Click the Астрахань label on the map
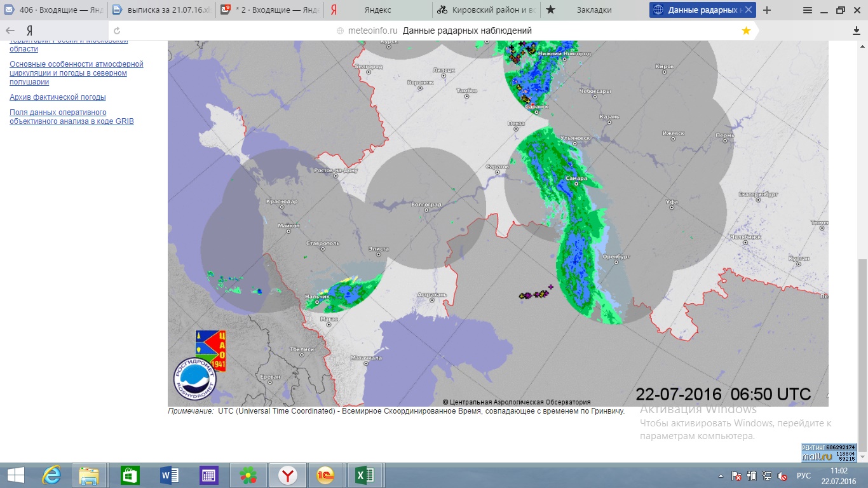868x488 pixels. pos(433,294)
